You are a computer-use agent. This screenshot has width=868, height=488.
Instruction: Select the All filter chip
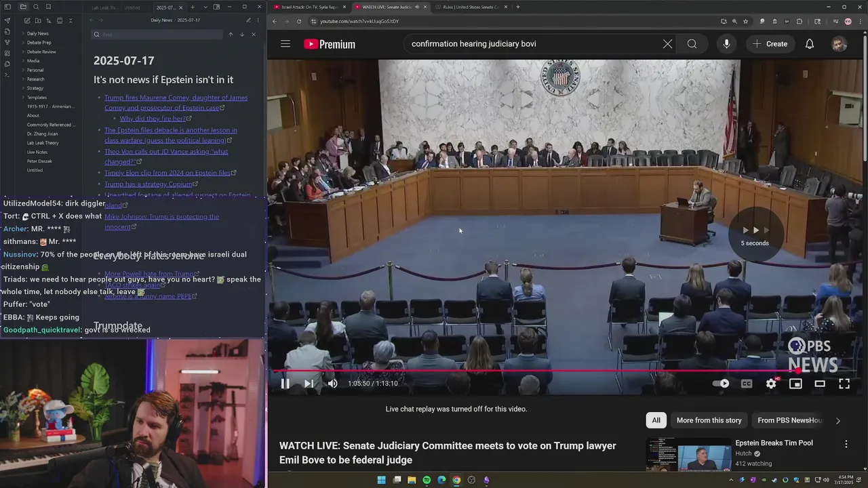coord(656,420)
